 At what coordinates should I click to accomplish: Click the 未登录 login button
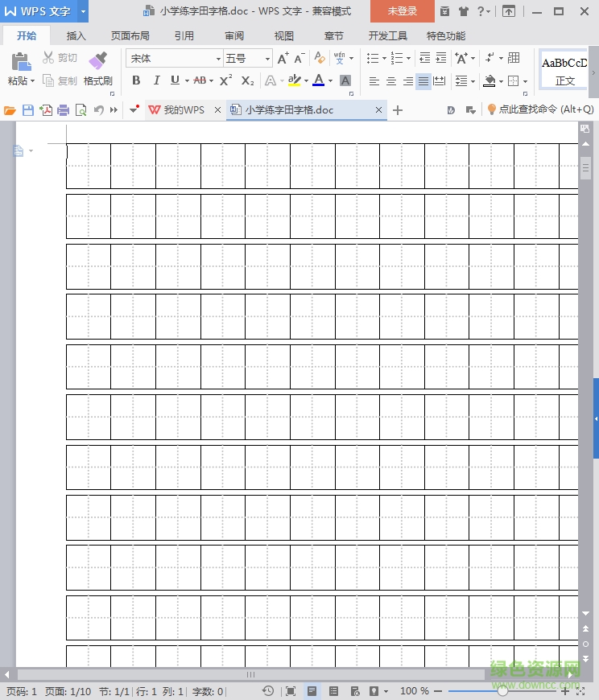pos(402,11)
